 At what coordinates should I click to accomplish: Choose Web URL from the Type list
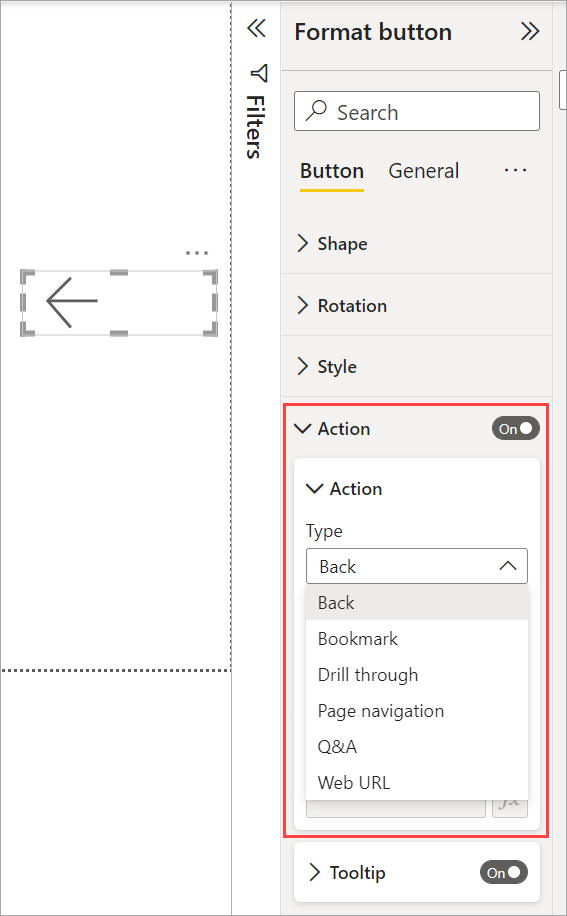[417, 783]
